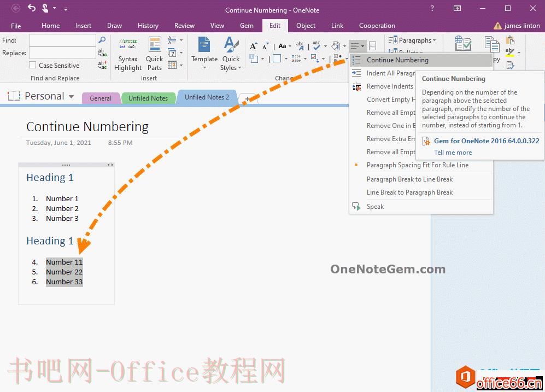Expand the Quick Styles dropdown arrow
This screenshot has width=545, height=392.
point(239,68)
